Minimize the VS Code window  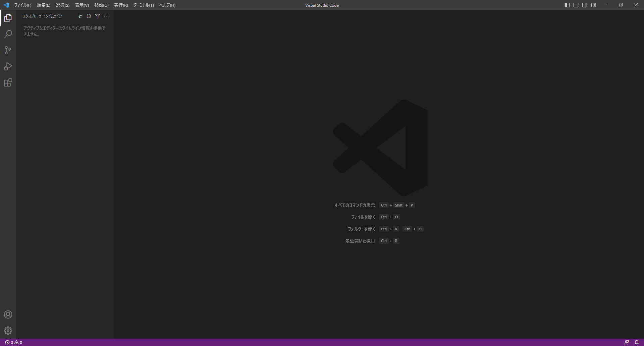pos(605,5)
